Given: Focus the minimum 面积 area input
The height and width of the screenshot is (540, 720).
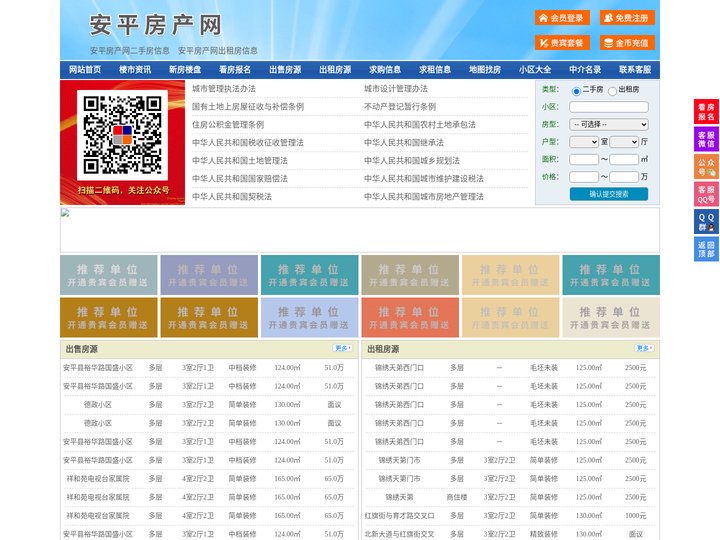Looking at the screenshot, I should (584, 159).
